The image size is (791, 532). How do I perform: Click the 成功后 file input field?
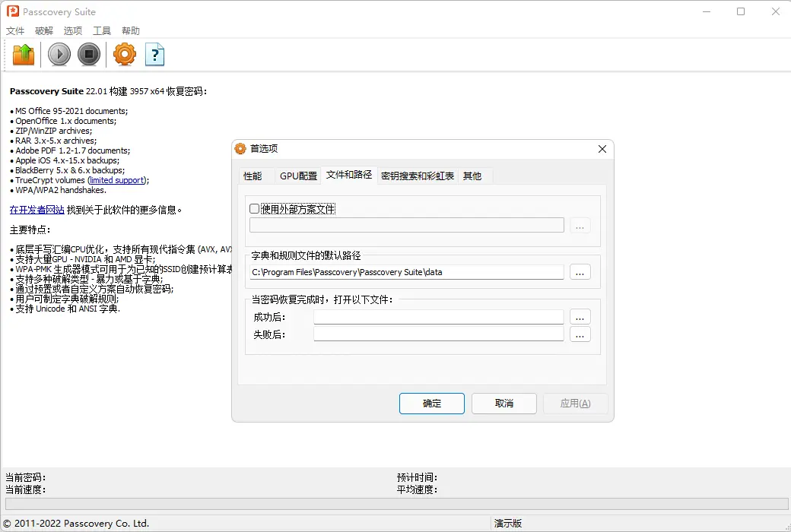(x=438, y=317)
